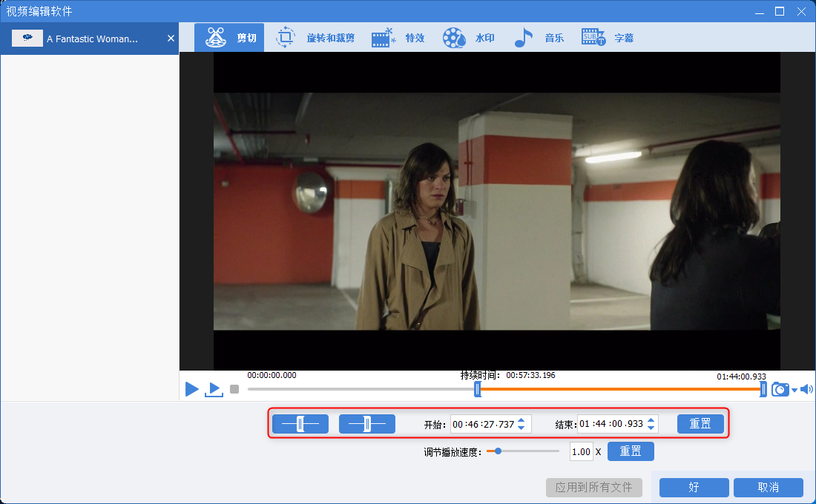Open the 特效 effects tab
This screenshot has width=816, height=504.
click(x=398, y=38)
